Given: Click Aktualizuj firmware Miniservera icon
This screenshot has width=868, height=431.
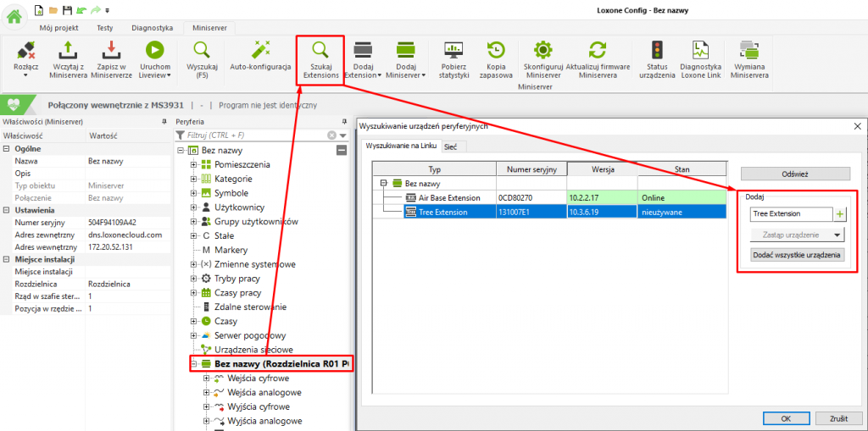Looking at the screenshot, I should (x=598, y=51).
